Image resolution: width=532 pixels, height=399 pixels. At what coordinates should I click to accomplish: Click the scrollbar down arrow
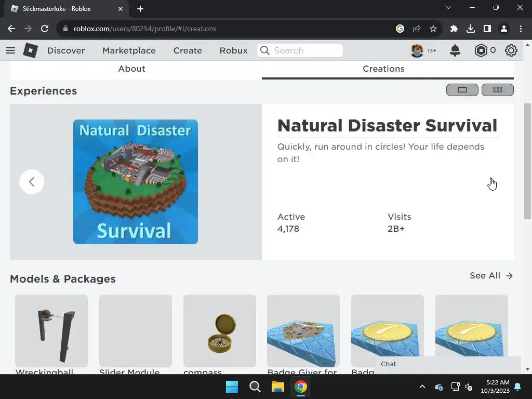click(527, 369)
